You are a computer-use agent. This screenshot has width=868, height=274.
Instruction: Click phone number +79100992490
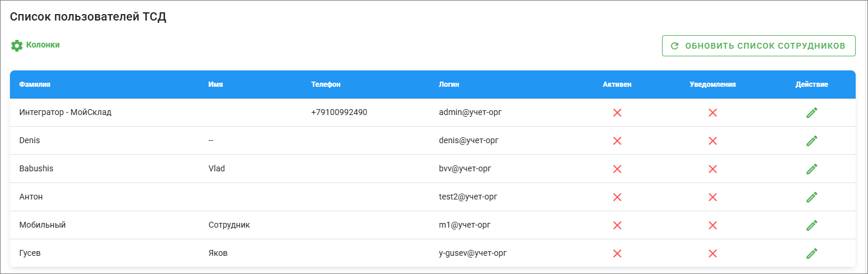coord(339,113)
